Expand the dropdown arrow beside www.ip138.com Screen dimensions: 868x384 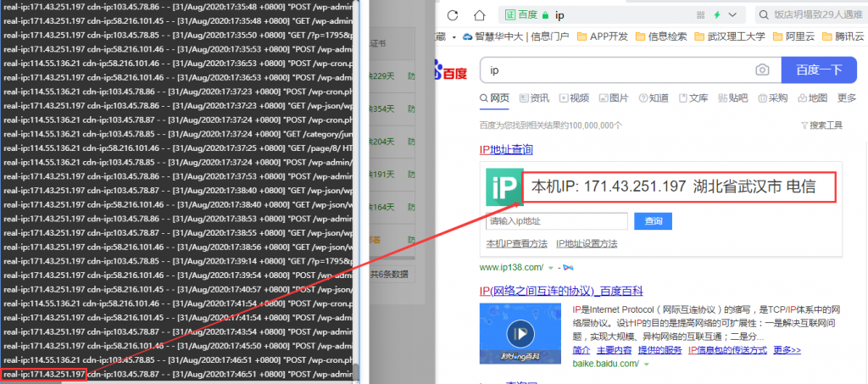pos(551,268)
